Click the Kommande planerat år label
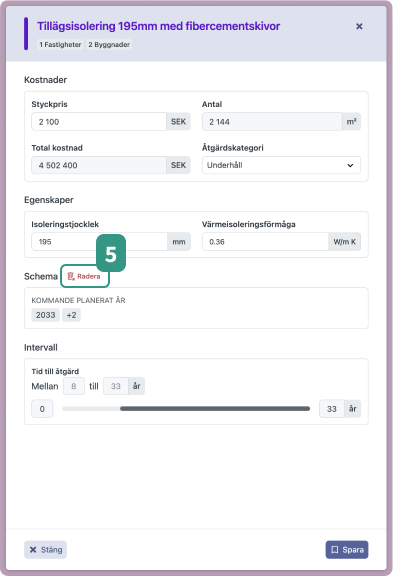Viewport: 393px width, 576px height. click(78, 300)
